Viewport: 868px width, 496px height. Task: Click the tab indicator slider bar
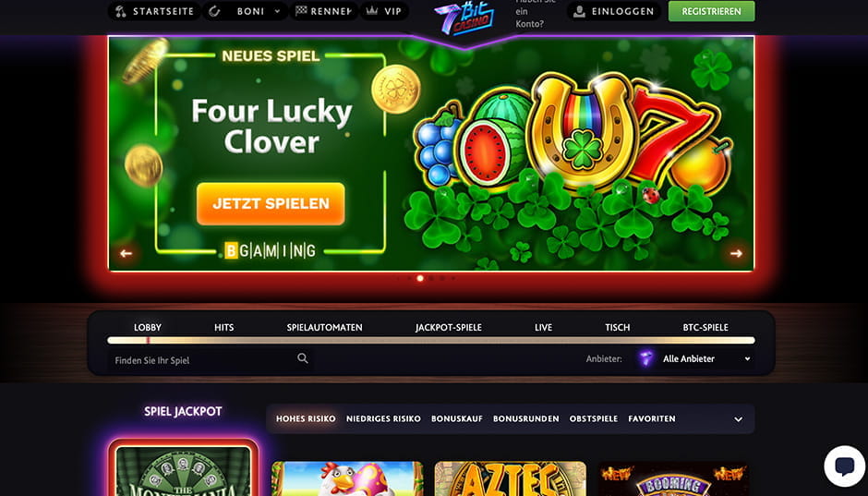click(431, 341)
